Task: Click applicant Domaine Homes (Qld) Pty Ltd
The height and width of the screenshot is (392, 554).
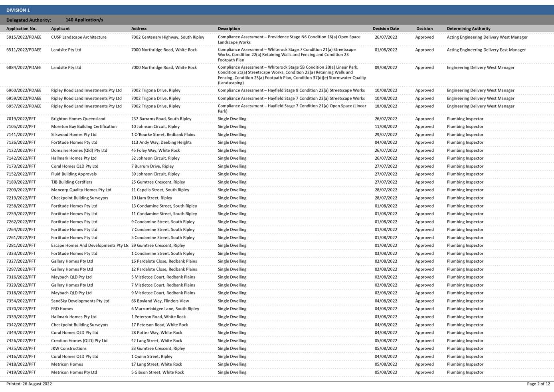Action: coord(79,150)
